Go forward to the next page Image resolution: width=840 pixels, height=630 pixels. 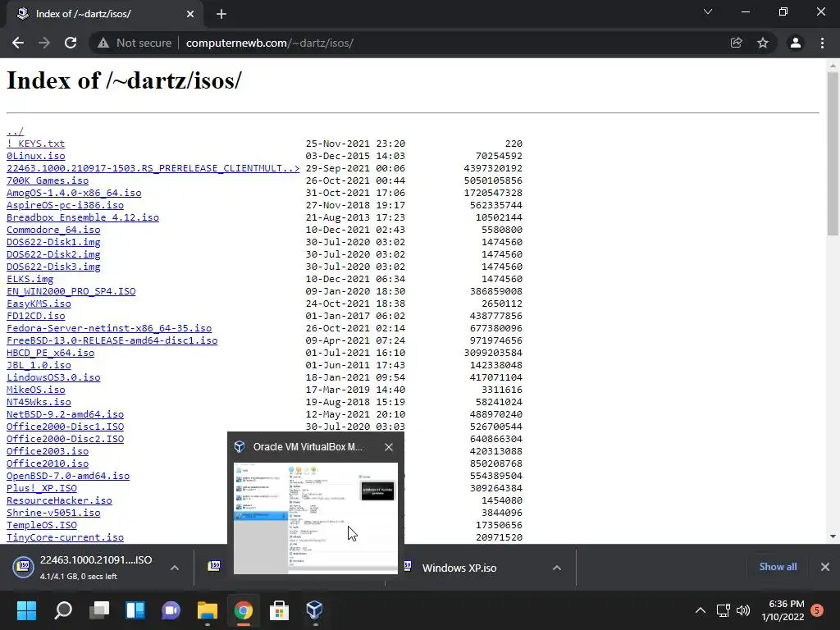coord(44,43)
